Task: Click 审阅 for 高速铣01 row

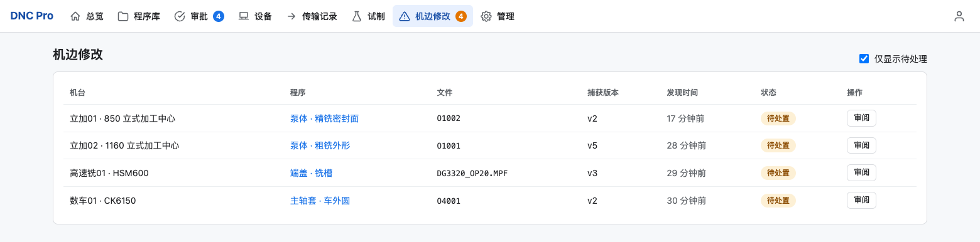Action: click(x=861, y=172)
